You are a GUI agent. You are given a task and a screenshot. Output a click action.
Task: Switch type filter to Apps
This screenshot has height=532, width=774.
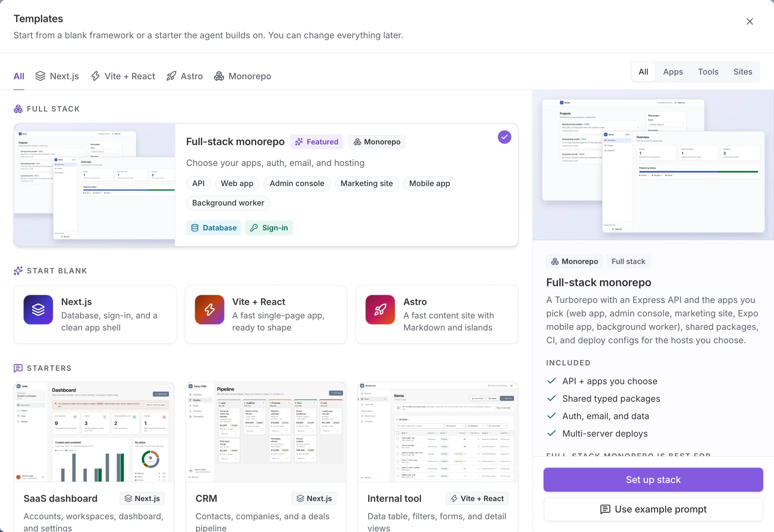673,72
